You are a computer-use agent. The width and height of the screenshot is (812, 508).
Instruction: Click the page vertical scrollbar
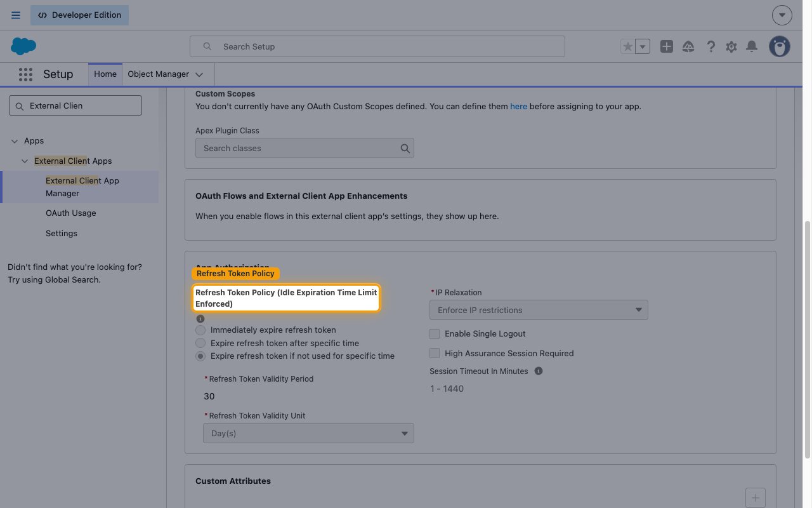point(808,340)
